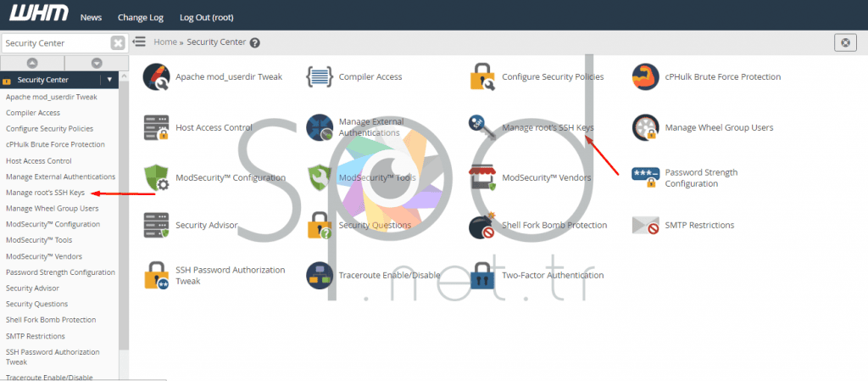
Task: Click Shell Fork Bomb Protection sidebar link
Action: 51,320
